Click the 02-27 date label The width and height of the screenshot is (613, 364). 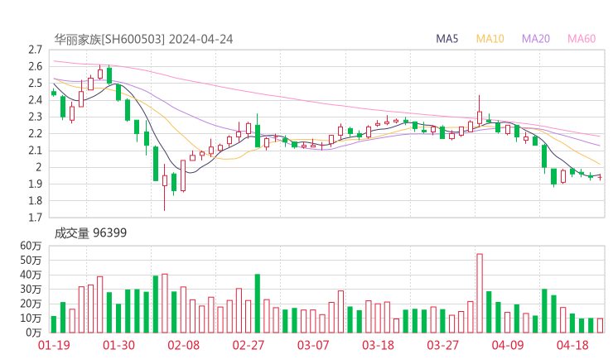click(249, 345)
